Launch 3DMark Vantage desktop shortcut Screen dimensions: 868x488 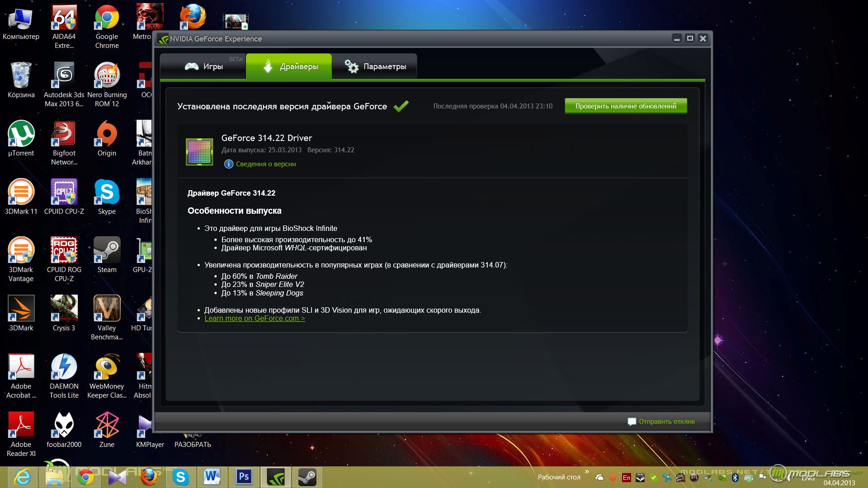[21, 259]
